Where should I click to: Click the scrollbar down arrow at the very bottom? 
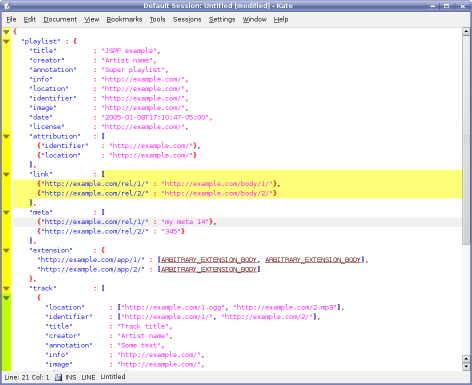click(466, 366)
